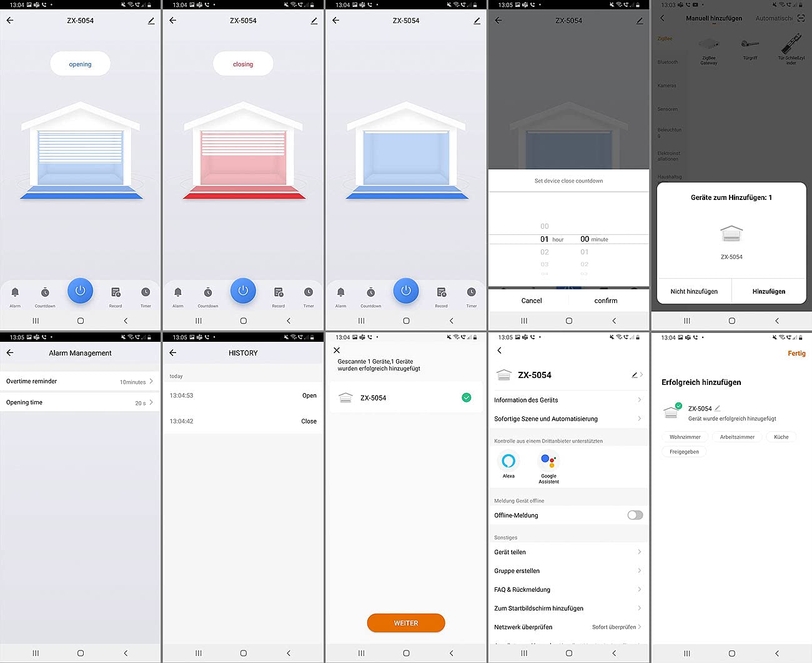Image resolution: width=812 pixels, height=663 pixels.
Task: Confirm the close countdown dialog
Action: [x=606, y=301]
